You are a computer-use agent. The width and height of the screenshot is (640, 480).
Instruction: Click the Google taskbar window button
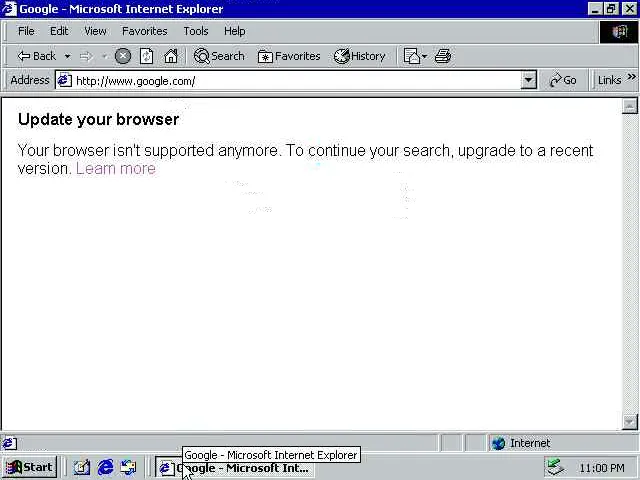coord(235,467)
